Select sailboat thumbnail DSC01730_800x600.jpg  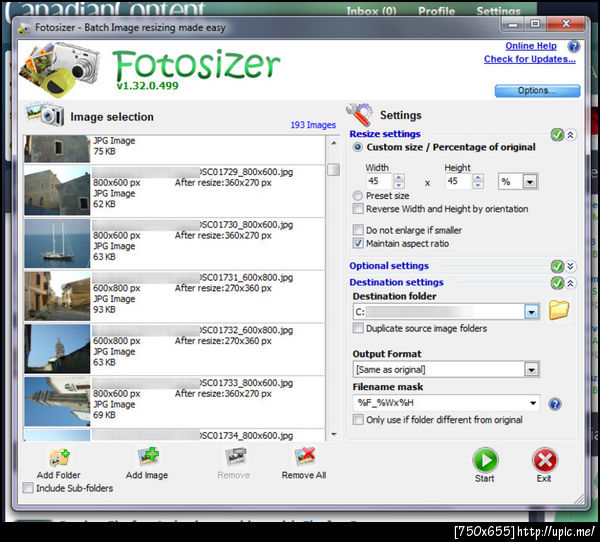57,243
